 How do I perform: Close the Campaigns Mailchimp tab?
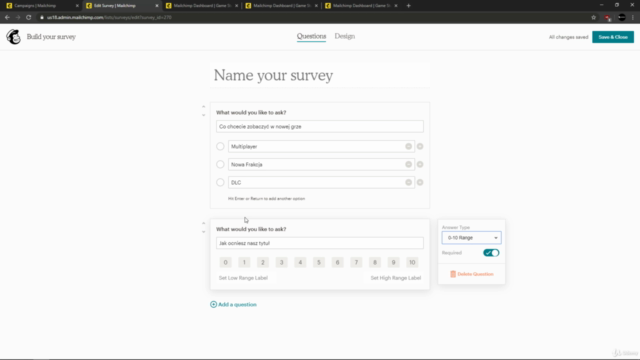click(x=77, y=6)
